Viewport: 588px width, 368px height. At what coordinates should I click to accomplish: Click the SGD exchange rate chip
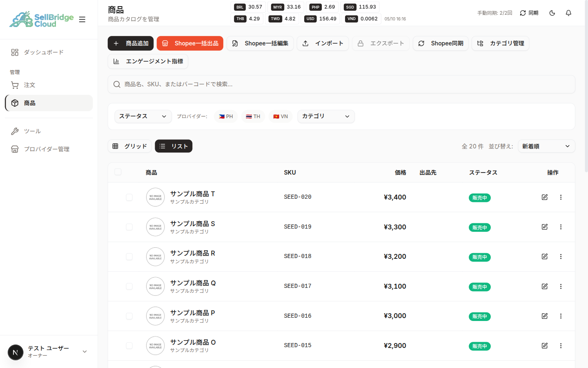pos(360,7)
